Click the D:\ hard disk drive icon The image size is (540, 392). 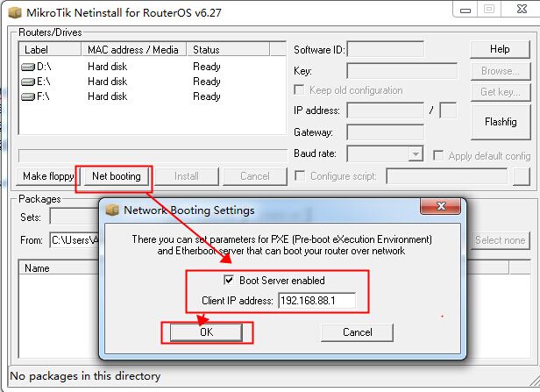(x=28, y=67)
